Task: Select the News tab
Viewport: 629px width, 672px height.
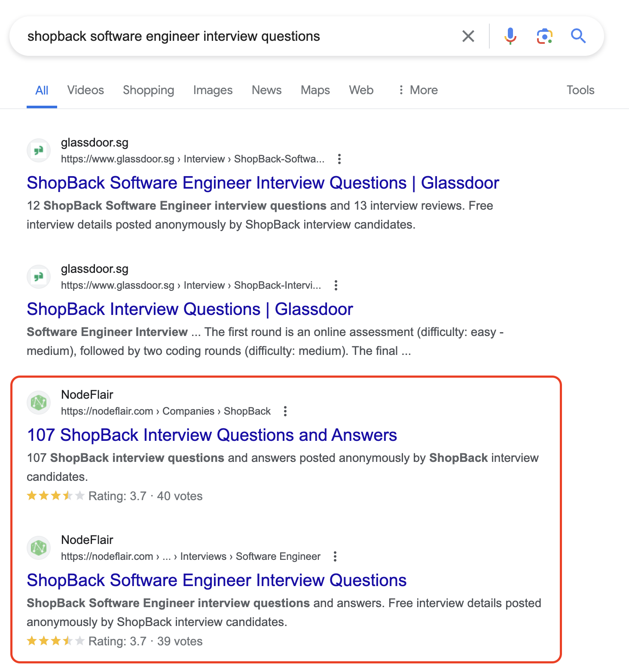Action: click(x=266, y=90)
